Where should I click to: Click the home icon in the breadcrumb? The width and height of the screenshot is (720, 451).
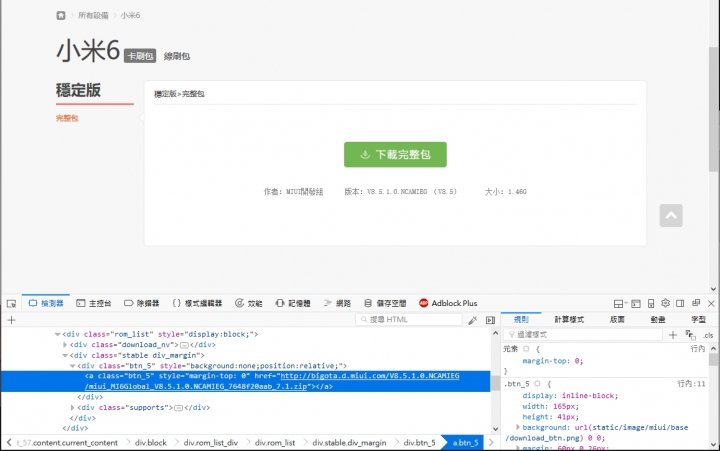pyautogui.click(x=61, y=16)
